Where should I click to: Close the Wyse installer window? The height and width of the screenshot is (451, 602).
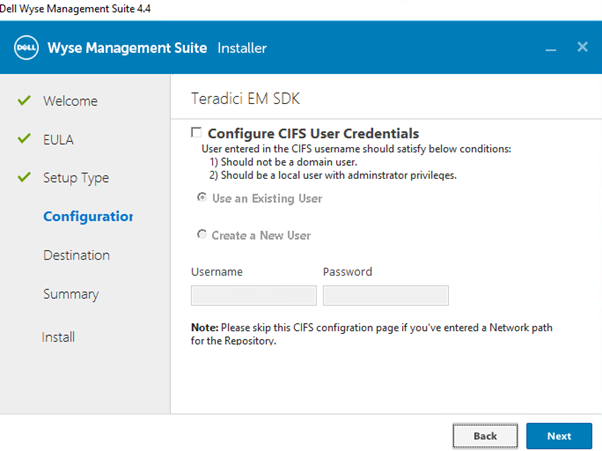tap(582, 47)
